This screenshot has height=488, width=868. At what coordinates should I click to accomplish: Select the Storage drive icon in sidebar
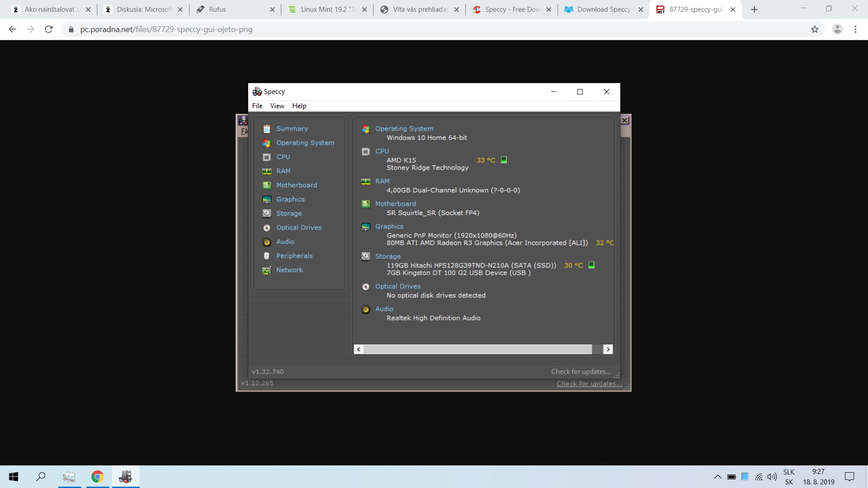click(267, 213)
